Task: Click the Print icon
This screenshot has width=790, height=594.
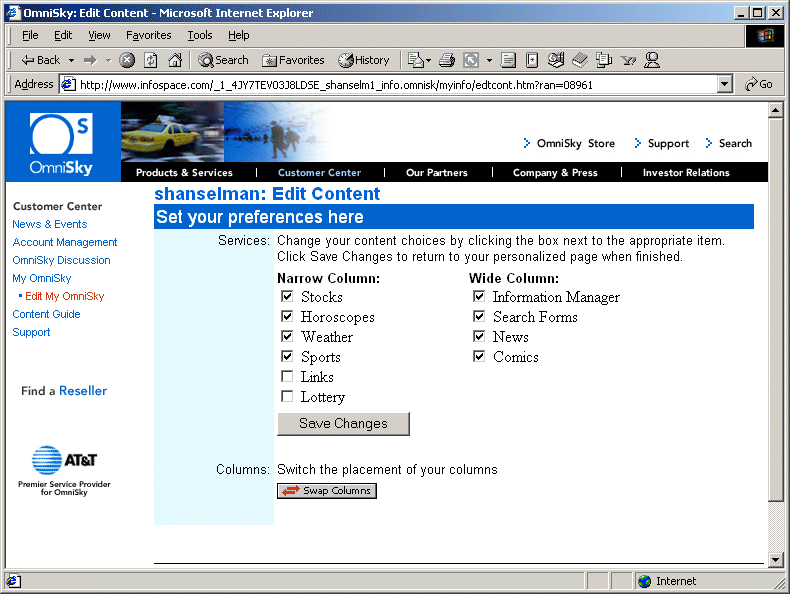Action: (x=447, y=60)
